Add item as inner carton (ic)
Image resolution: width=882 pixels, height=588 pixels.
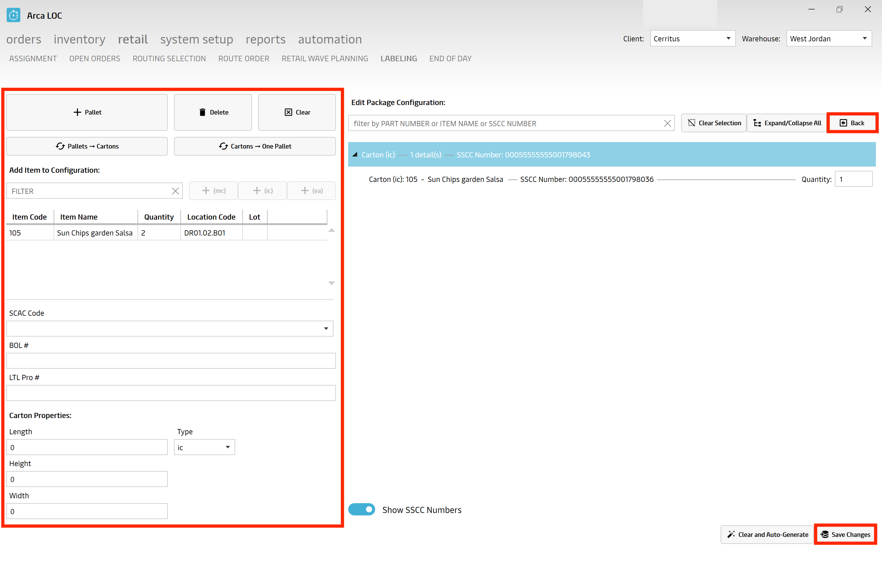pyautogui.click(x=262, y=190)
